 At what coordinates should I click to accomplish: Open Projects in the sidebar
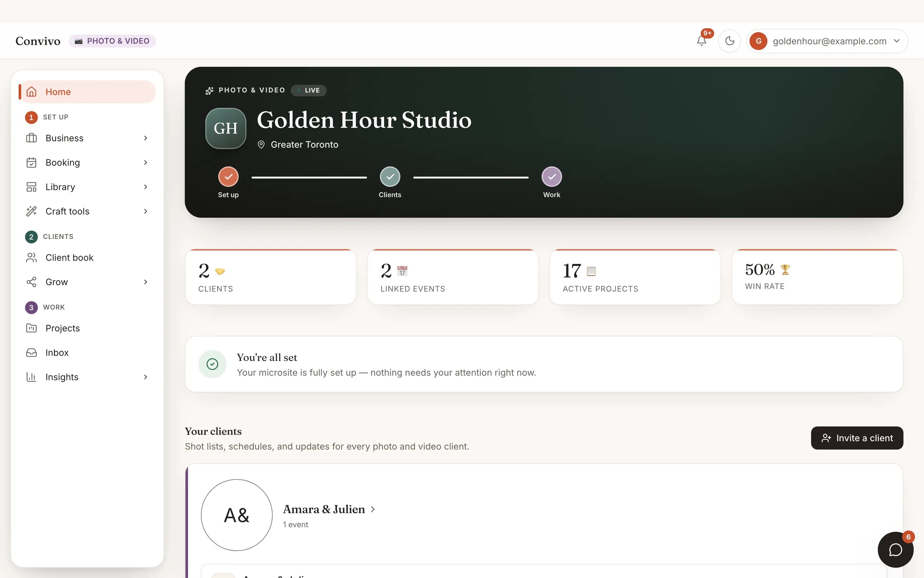[88, 328]
